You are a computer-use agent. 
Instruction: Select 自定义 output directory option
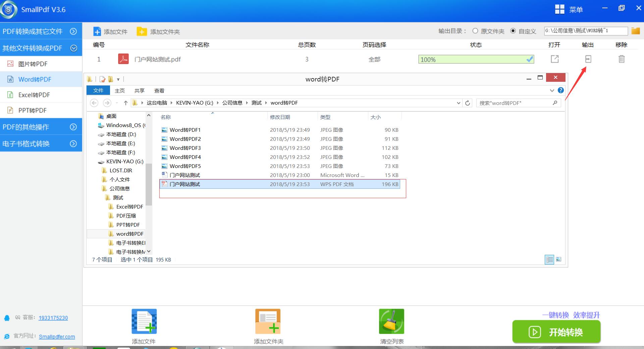coord(513,31)
